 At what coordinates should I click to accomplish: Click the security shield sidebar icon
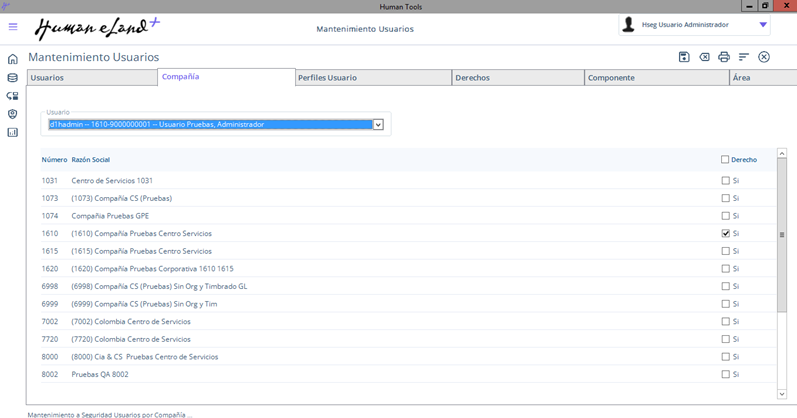[x=13, y=114]
